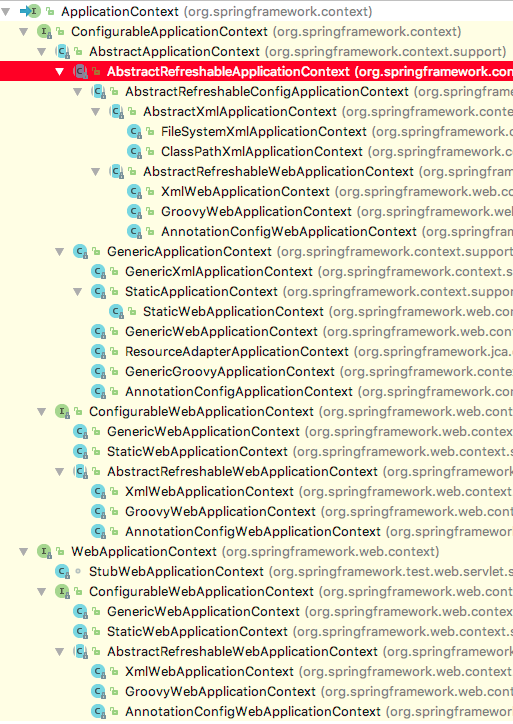
Task: Click the interface icon of WebApplicationContext
Action: pos(44,551)
